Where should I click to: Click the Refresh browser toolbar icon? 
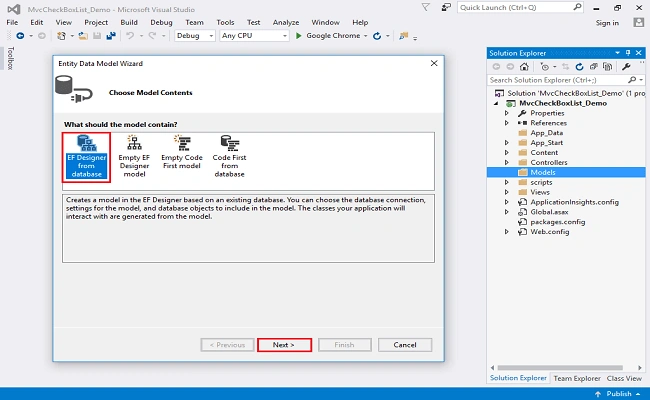[377, 36]
